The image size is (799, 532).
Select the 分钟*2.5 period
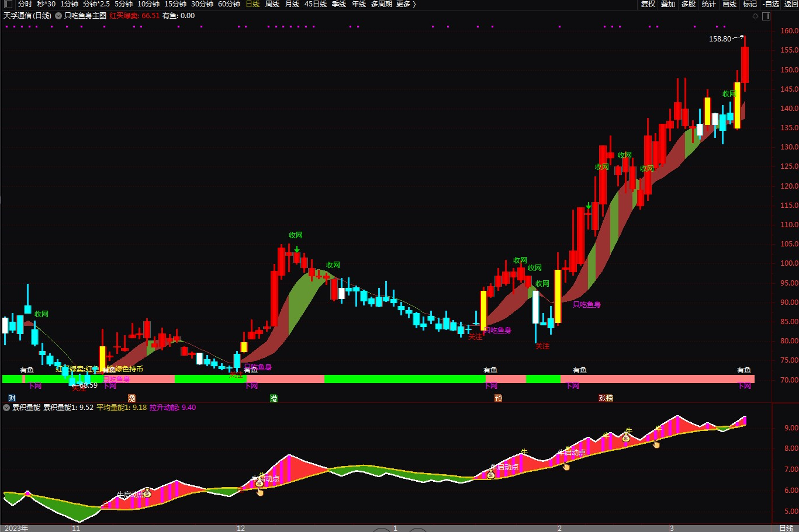click(x=96, y=4)
